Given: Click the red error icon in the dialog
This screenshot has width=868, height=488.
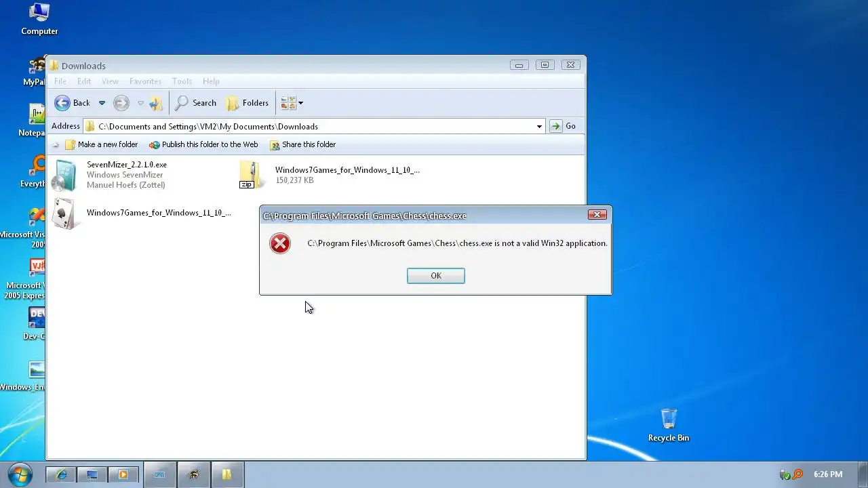Looking at the screenshot, I should click(x=280, y=243).
